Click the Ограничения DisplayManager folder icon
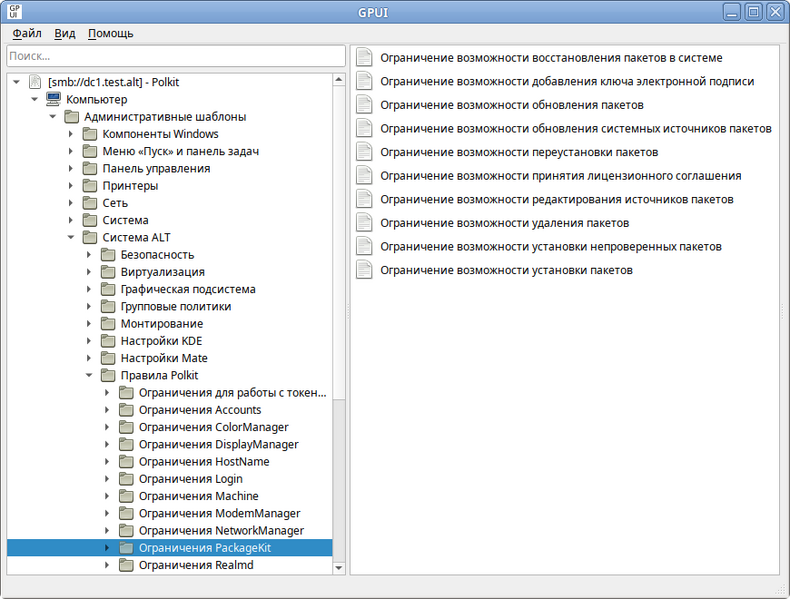The image size is (790, 599). click(x=126, y=444)
